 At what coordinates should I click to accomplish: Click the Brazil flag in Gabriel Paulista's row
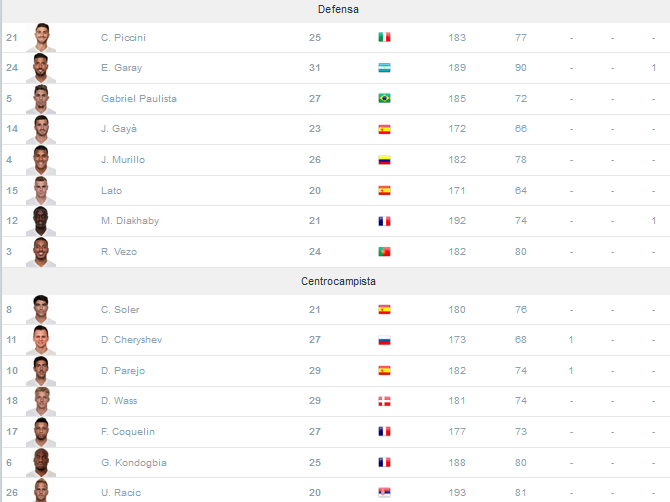tap(384, 98)
